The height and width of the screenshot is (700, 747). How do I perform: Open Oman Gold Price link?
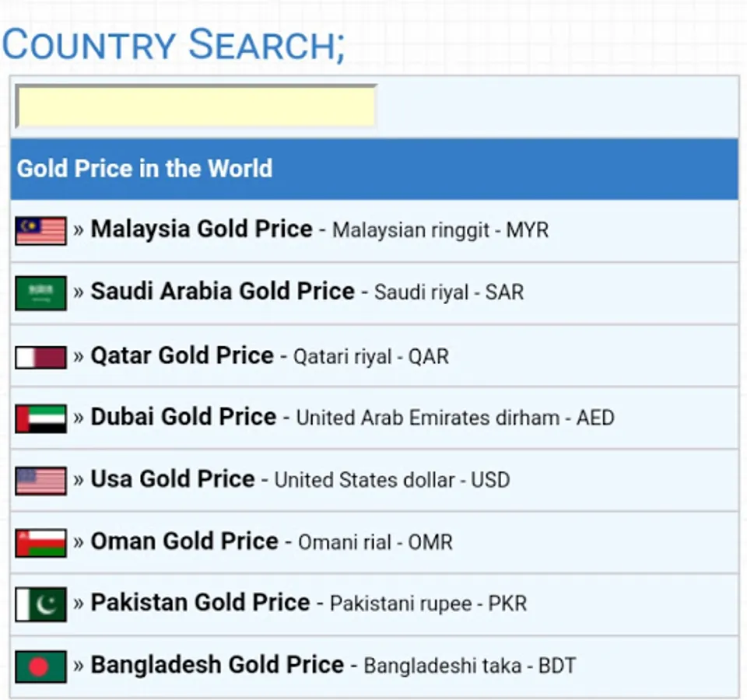click(x=184, y=541)
